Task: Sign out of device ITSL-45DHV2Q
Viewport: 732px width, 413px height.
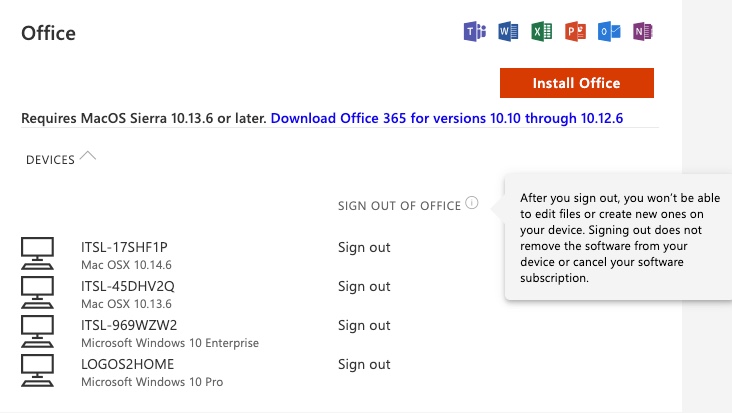Action: [364, 287]
